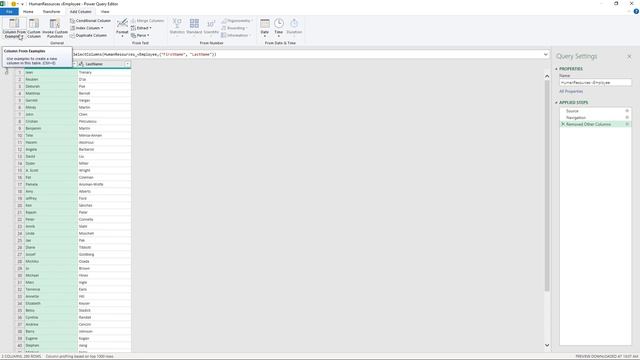Screen dimensions: 640x360
Task: Open the File tab
Action: click(9, 12)
